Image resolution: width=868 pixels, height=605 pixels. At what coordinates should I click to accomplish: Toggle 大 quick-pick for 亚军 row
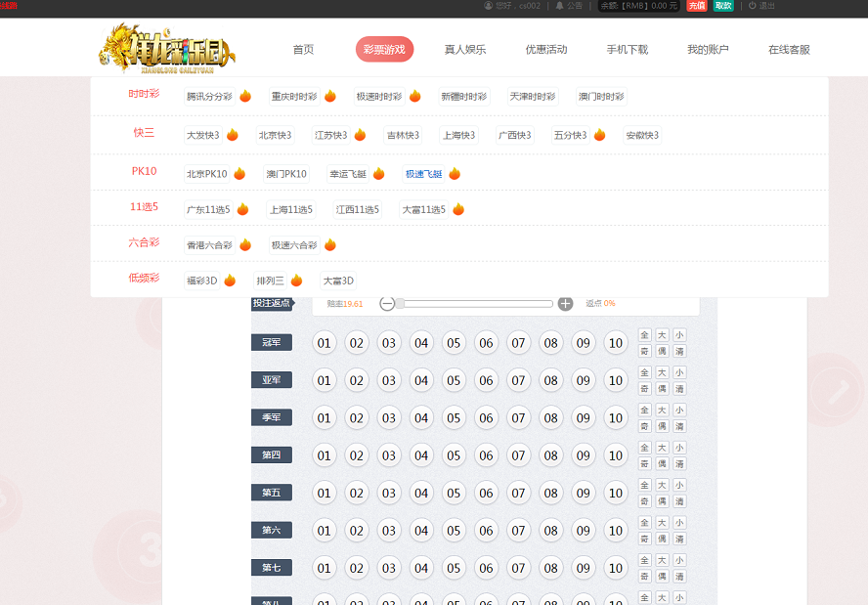point(662,371)
